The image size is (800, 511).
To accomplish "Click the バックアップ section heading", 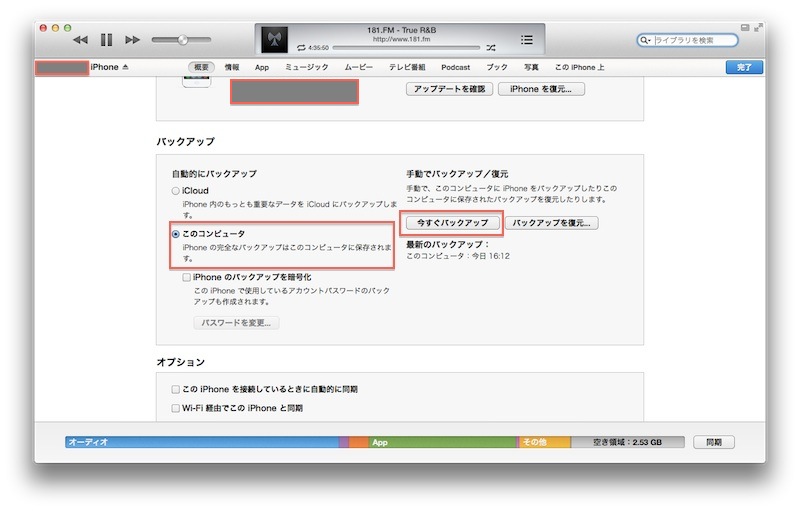I will 185,142.
